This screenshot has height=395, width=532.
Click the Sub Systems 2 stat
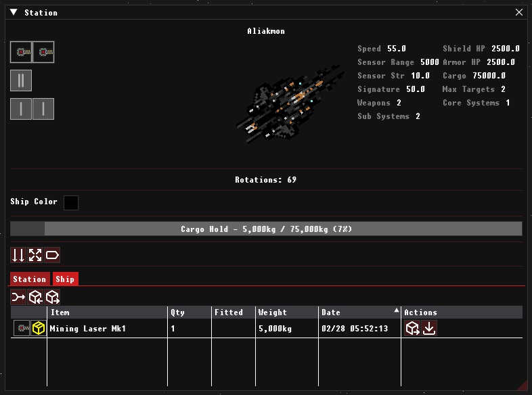(389, 116)
